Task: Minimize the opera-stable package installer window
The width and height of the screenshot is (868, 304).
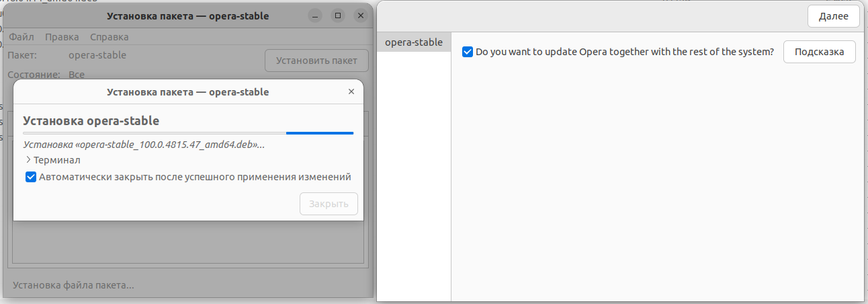Action: [314, 15]
